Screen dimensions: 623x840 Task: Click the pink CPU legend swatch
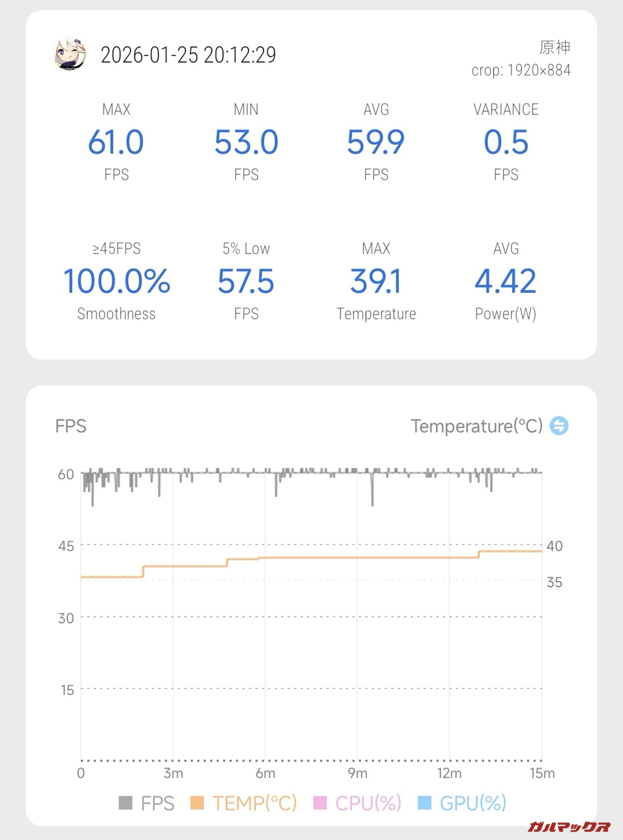(320, 803)
